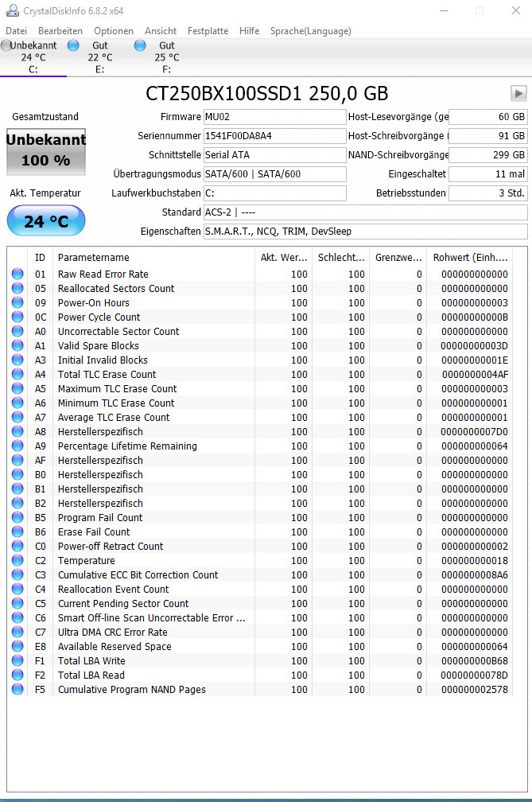Click status orb of Initial Invalid Blocks
This screenshot has width=532, height=802.
pos(17,360)
